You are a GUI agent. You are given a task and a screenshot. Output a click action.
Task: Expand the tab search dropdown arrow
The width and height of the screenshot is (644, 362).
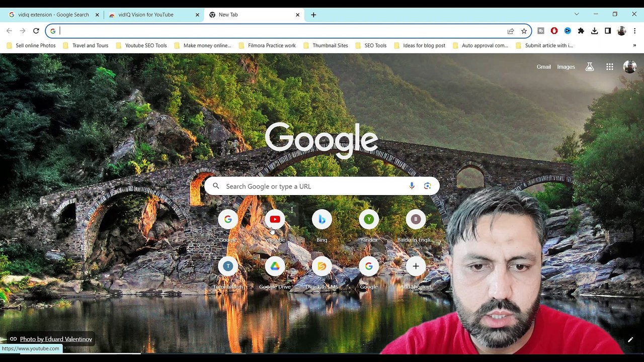coord(577,14)
